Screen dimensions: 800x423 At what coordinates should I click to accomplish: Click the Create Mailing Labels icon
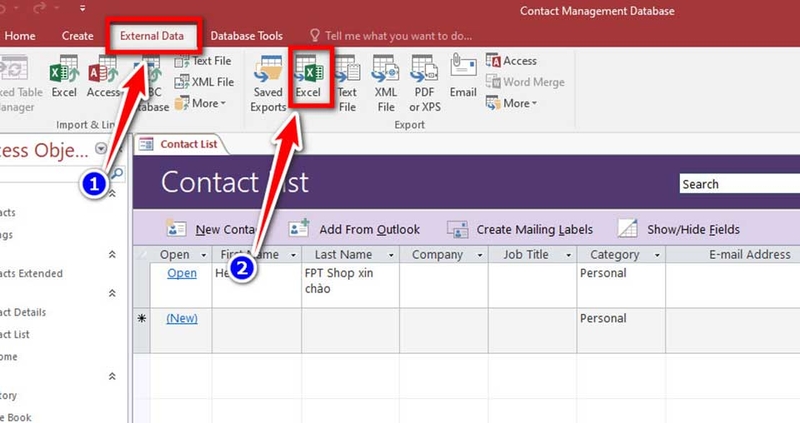point(458,229)
